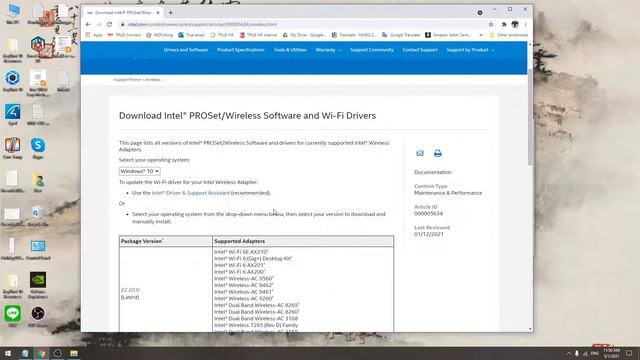Image resolution: width=640 pixels, height=360 pixels.
Task: Open the True email bookmark
Action: 191,35
